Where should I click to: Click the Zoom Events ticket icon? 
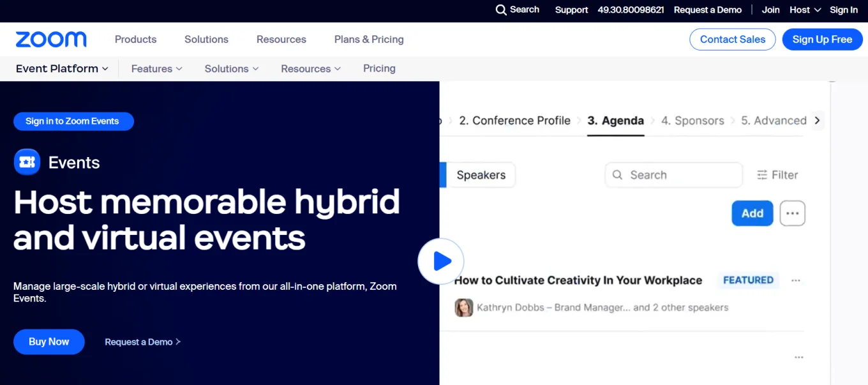click(x=27, y=162)
